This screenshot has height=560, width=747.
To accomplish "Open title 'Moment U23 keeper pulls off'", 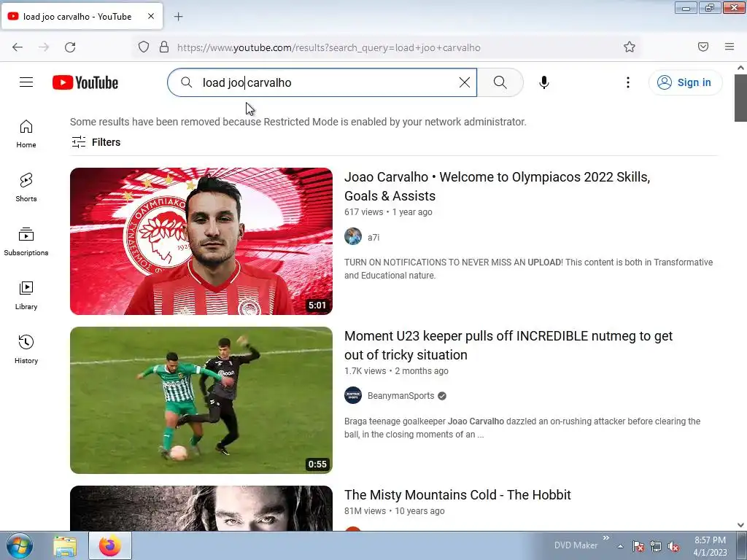I will tap(508, 345).
